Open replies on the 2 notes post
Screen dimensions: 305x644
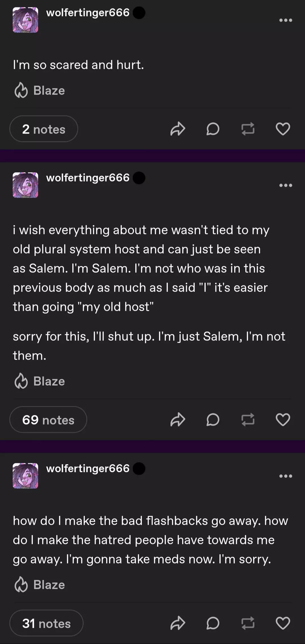click(x=213, y=129)
